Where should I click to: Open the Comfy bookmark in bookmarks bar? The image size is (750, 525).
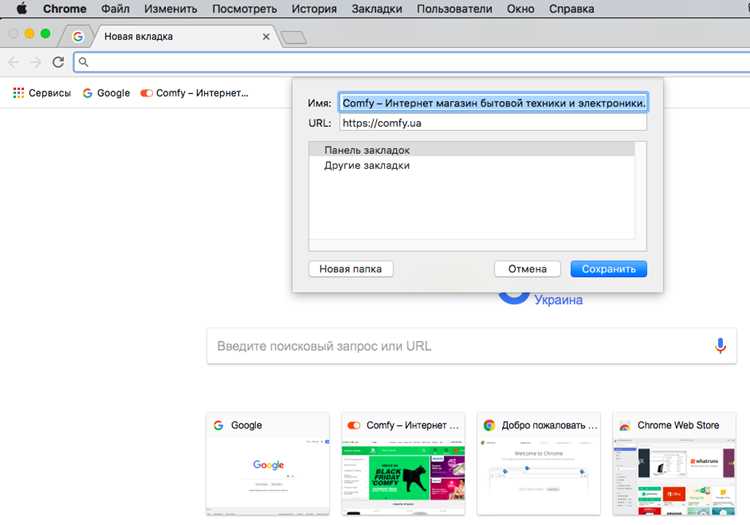coord(194,93)
